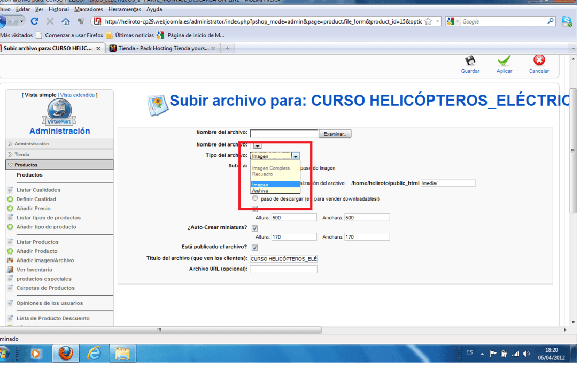Toggle the ¿Auto-Crear miniatura? checkbox
588x368 pixels.
pos(254,228)
